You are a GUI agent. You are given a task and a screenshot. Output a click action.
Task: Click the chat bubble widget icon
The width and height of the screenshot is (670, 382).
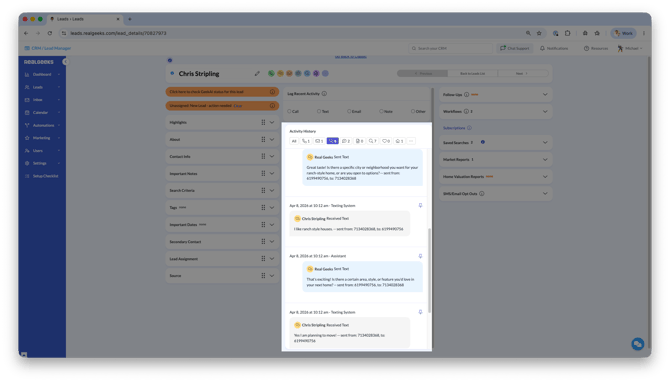[x=638, y=344]
